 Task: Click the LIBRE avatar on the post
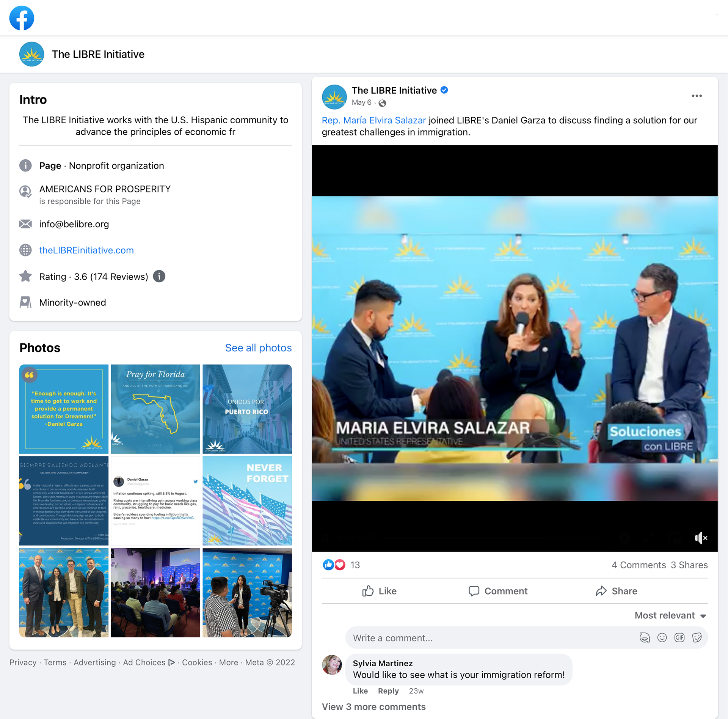[x=334, y=97]
